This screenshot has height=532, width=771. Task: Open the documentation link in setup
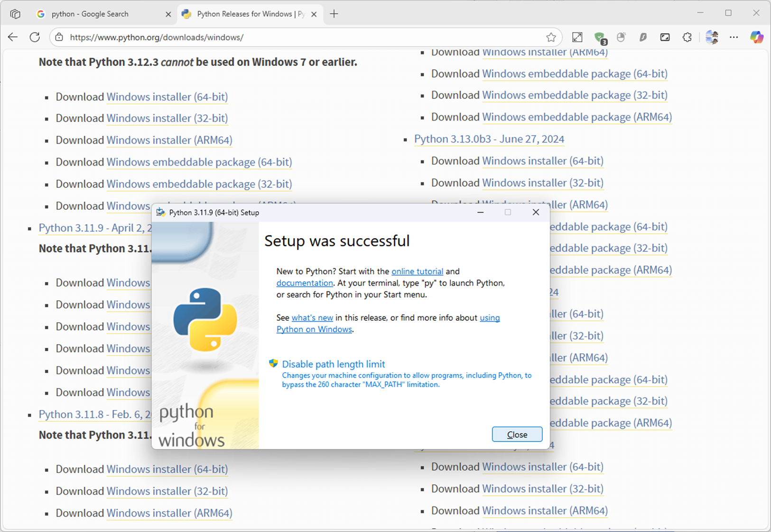click(305, 283)
